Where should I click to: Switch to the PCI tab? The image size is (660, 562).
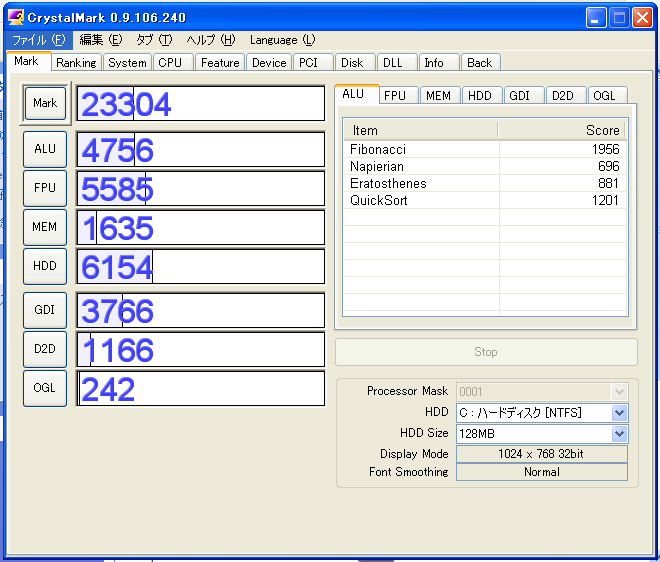313,63
